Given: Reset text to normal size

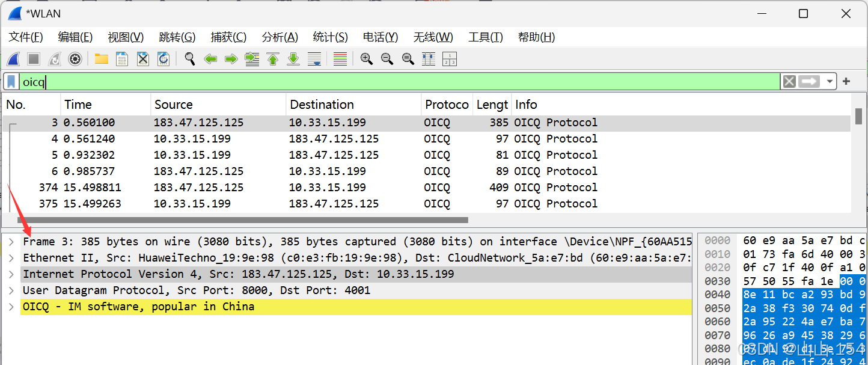Looking at the screenshot, I should coord(408,59).
